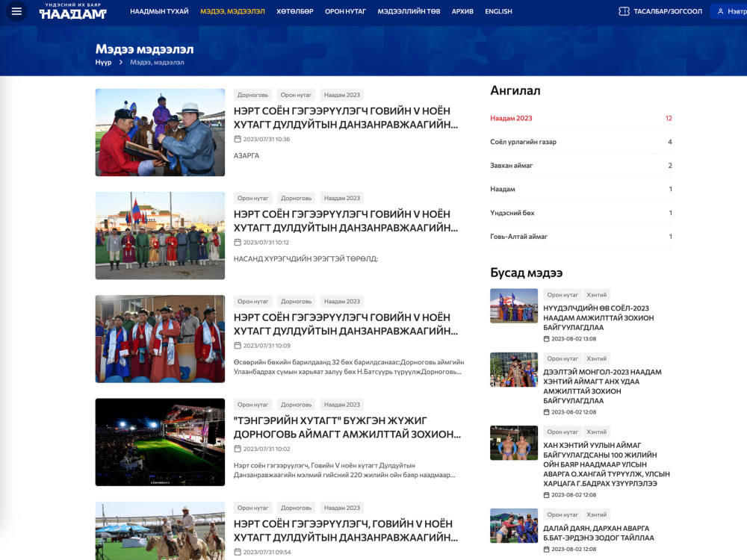Open "ТЭНГЭРИЙН ХУТАГТ" БҮЖГЭН ЖҮЖИГ article
Image resolution: width=747 pixels, height=560 pixels.
pyautogui.click(x=347, y=427)
